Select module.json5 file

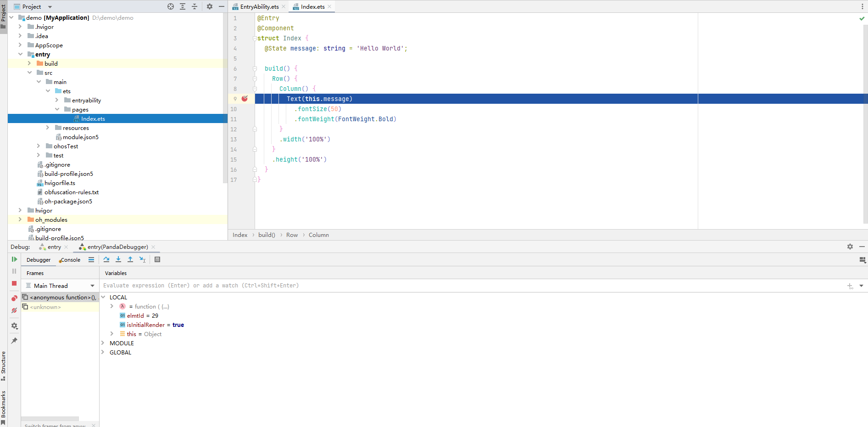coord(81,137)
